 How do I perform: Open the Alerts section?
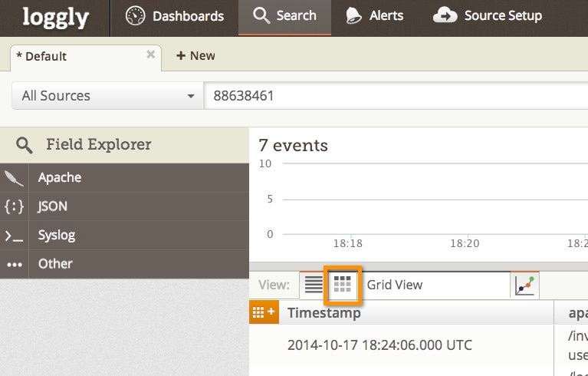coord(374,16)
